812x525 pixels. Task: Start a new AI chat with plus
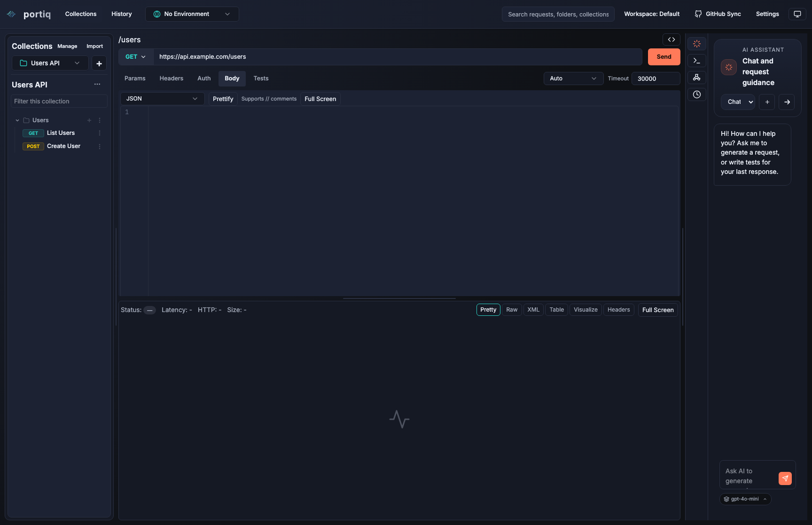(x=767, y=102)
